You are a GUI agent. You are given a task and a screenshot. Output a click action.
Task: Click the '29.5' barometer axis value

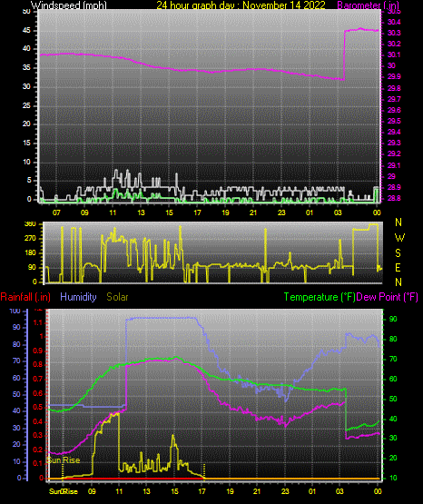394,121
